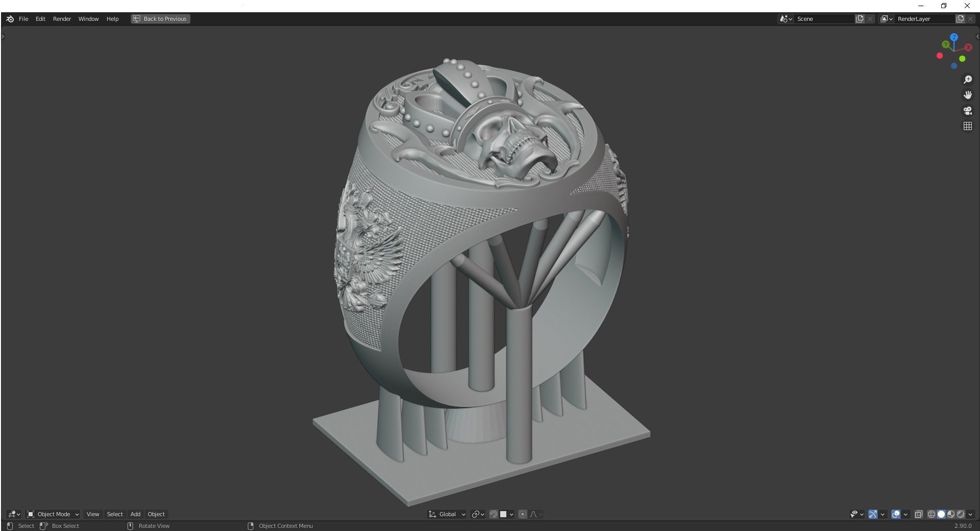
Task: Snap view to Y axis on gizmo
Action: 946,45
